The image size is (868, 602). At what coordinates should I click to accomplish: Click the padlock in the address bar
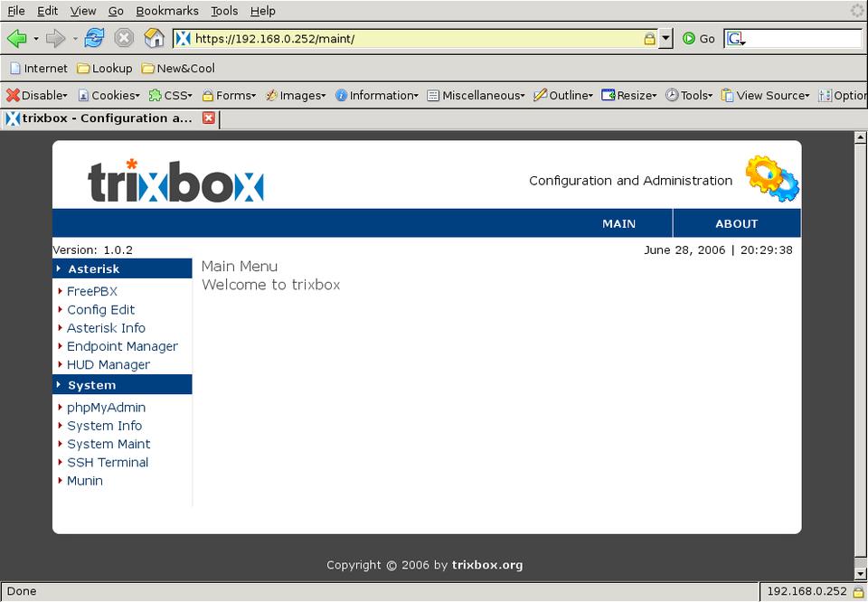649,39
